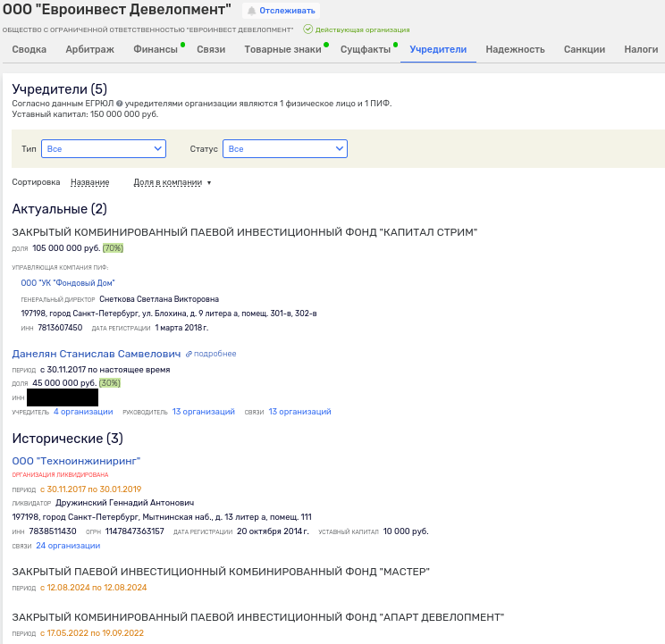
Task: Click the registration date 20 октября 2014 г.
Action: coord(273,531)
